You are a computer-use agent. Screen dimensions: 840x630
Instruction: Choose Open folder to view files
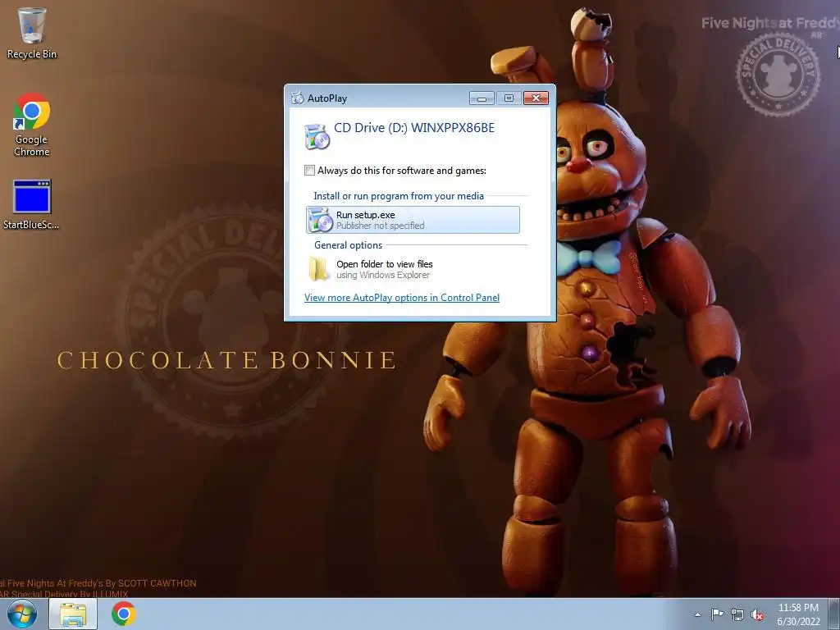[413, 269]
